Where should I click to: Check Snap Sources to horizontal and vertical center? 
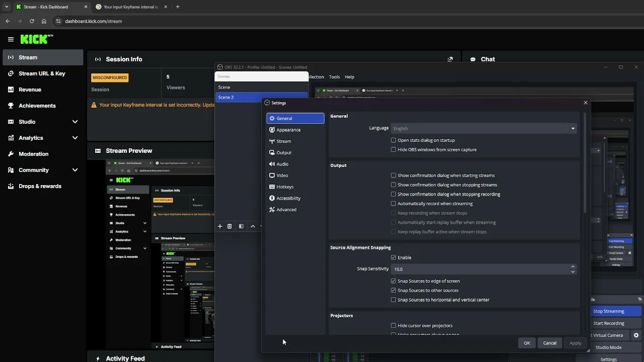pos(393,300)
